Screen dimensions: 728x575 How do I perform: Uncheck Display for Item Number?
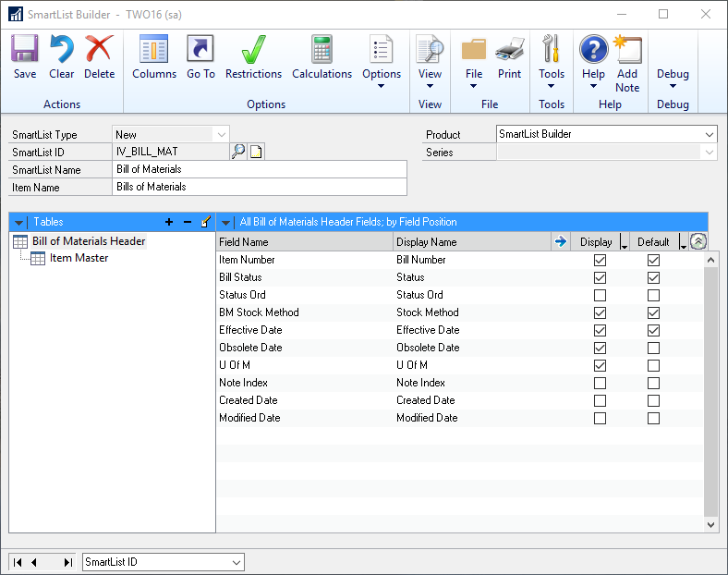(600, 260)
